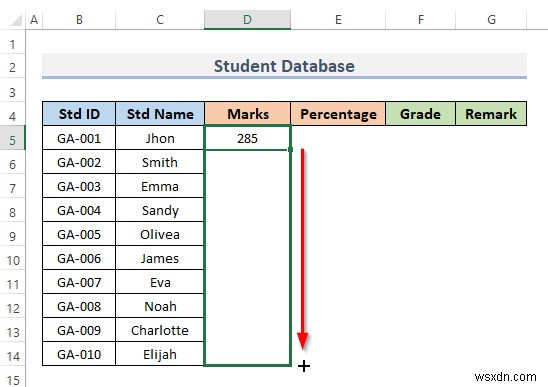548x387 pixels.
Task: Select the Elijah name cell
Action: [x=160, y=354]
